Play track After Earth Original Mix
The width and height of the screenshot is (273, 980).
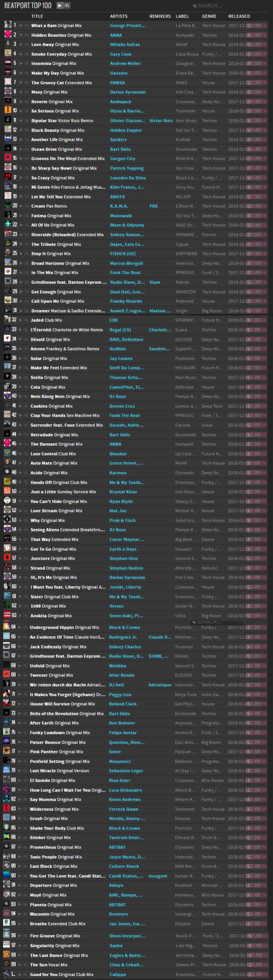pos(20,723)
